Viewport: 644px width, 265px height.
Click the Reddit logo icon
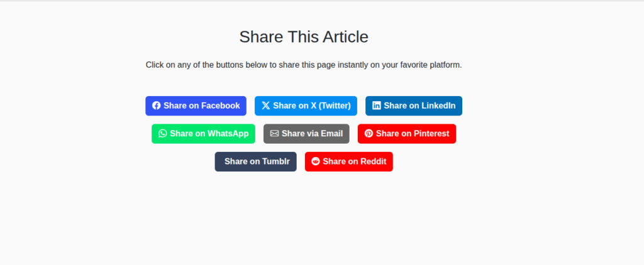pyautogui.click(x=316, y=161)
